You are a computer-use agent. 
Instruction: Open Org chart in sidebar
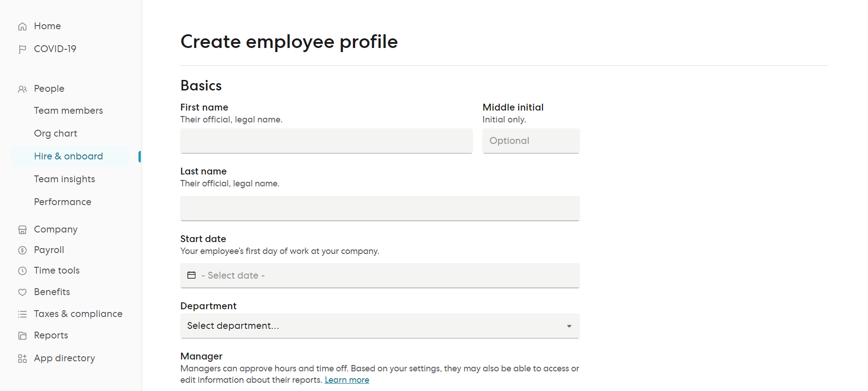(56, 133)
